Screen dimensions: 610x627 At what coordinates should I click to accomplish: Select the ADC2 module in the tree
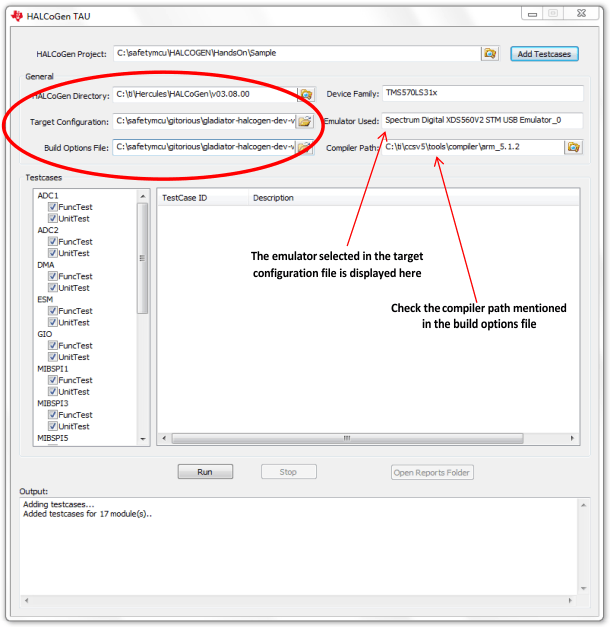48,230
